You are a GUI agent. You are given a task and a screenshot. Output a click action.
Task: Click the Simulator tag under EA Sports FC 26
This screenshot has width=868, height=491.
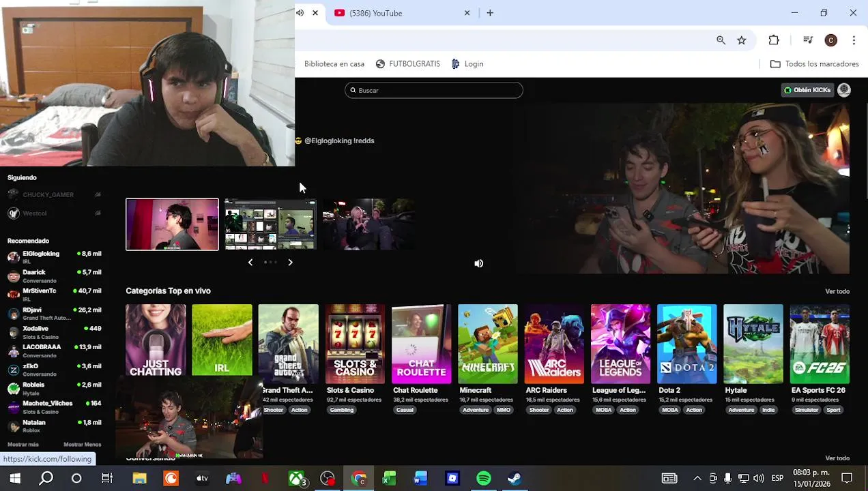pyautogui.click(x=806, y=410)
